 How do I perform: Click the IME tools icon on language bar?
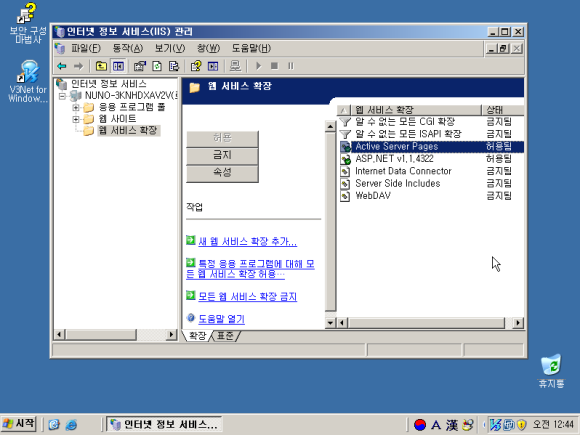[468, 425]
